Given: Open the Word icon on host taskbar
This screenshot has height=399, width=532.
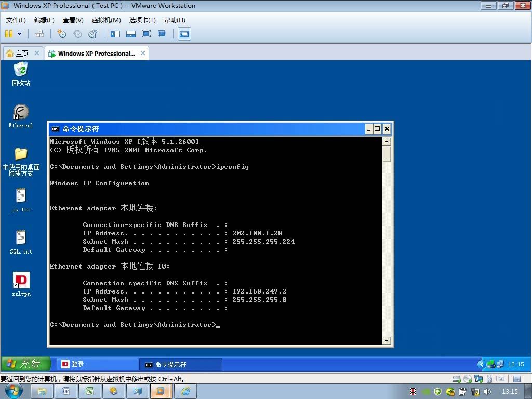Looking at the screenshot, I should (x=65, y=392).
